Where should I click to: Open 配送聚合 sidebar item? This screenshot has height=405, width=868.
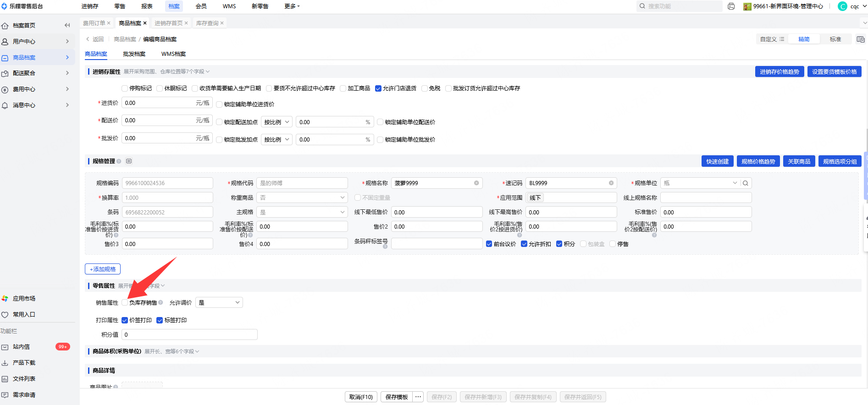coord(37,73)
